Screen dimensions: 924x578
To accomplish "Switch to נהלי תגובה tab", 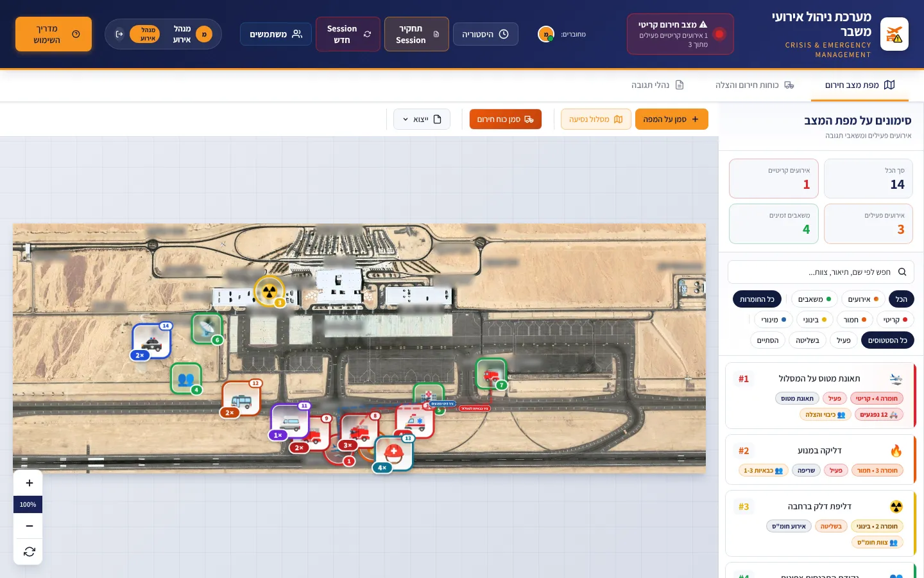I will click(658, 85).
